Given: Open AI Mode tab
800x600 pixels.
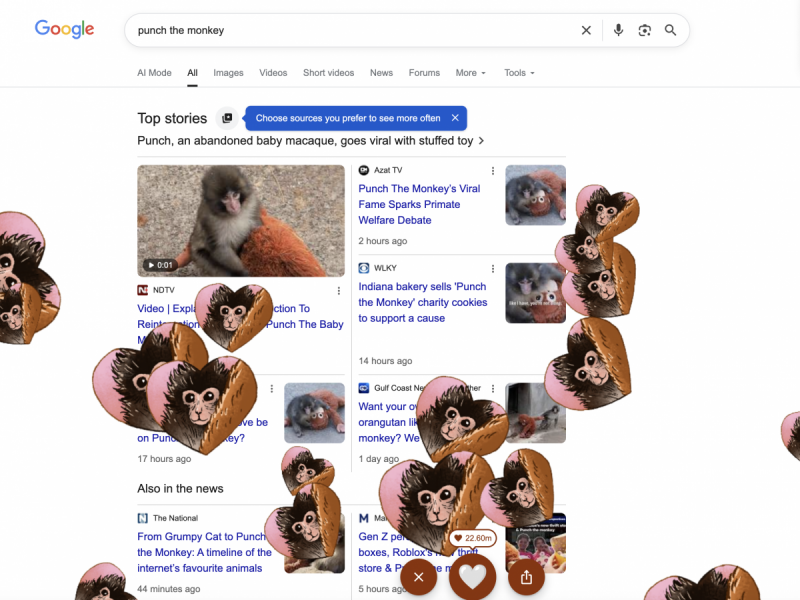Looking at the screenshot, I should 154,73.
